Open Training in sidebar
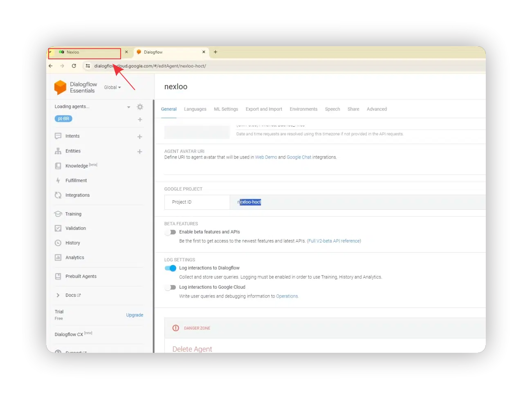 (x=73, y=214)
